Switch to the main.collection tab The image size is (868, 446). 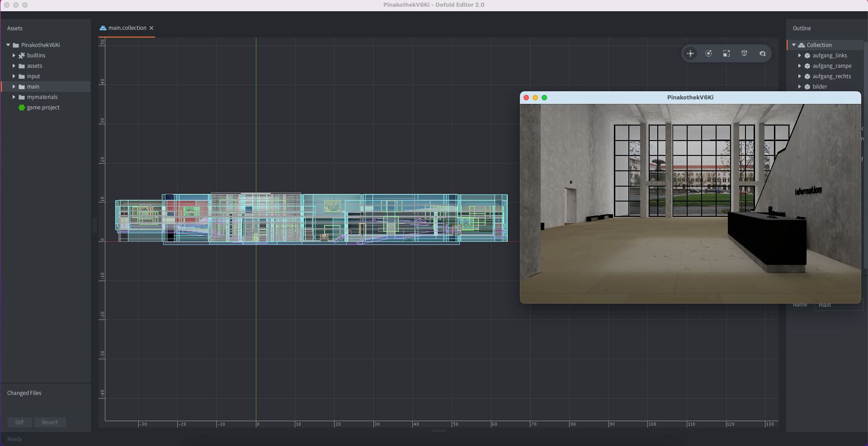point(127,28)
